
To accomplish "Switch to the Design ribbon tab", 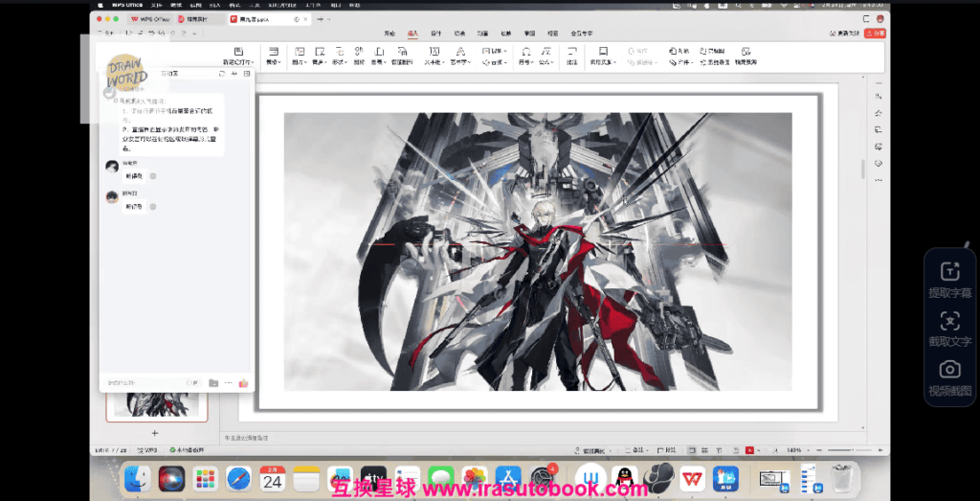I will [435, 34].
